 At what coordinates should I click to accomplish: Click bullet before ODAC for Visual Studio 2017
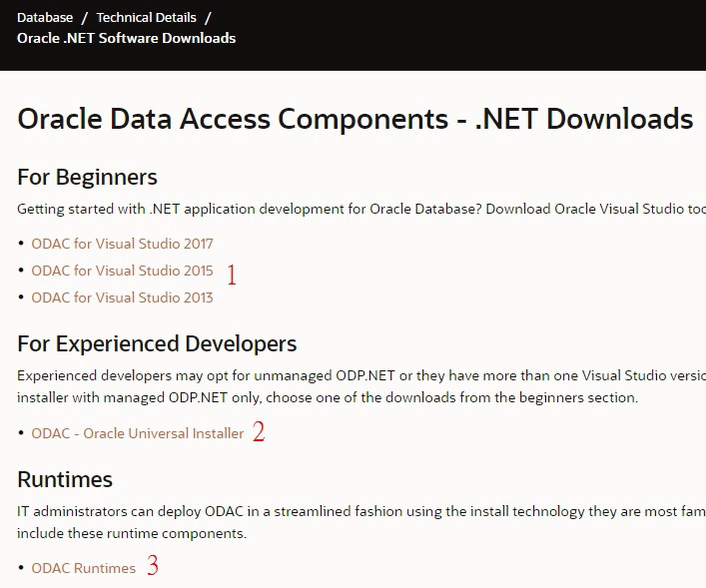pyautogui.click(x=21, y=244)
